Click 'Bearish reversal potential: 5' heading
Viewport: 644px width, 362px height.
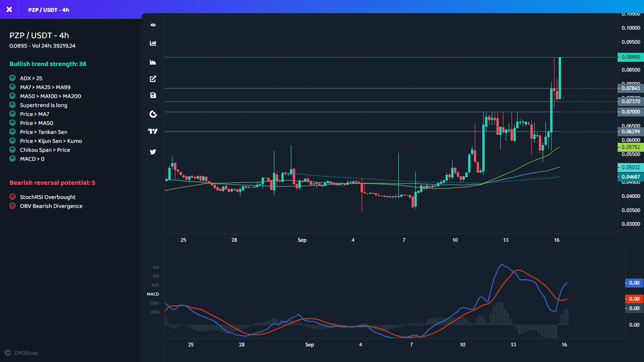[x=52, y=183]
